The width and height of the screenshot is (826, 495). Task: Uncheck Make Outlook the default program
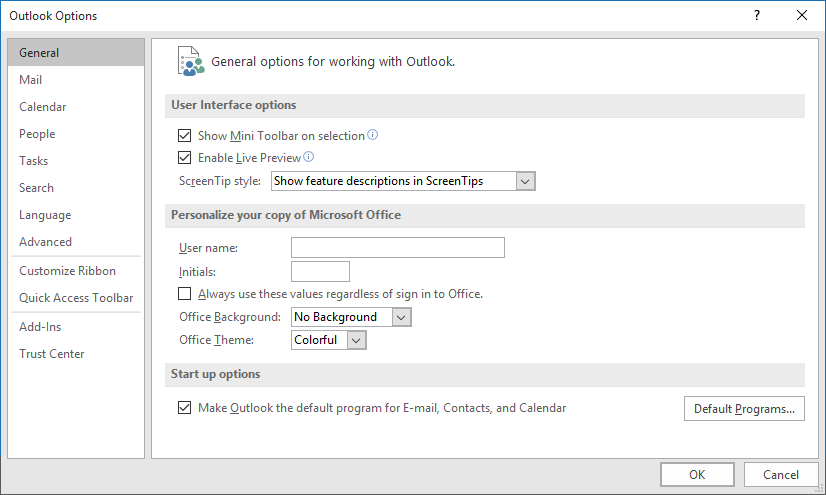pyautogui.click(x=184, y=408)
